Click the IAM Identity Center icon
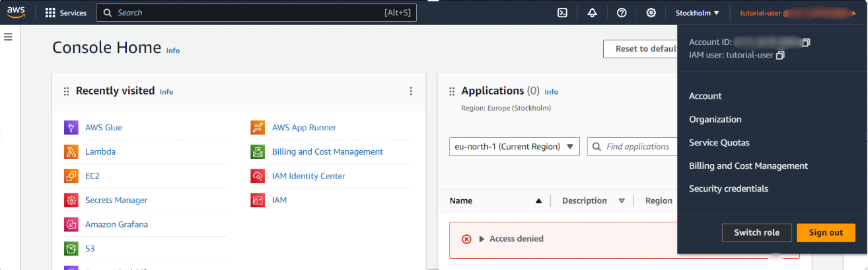The image size is (868, 270). (258, 176)
